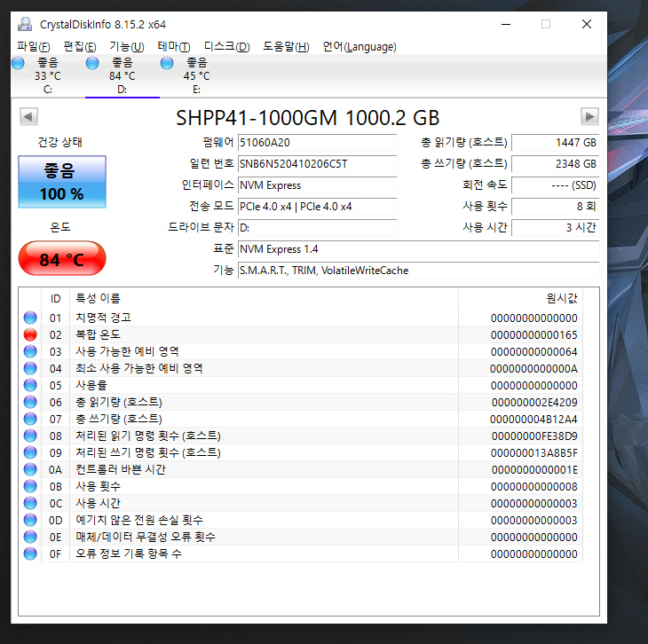The width and height of the screenshot is (648, 644).
Task: Click status orb for 처리된 쓰기 명령 횟수
Action: coord(30,452)
